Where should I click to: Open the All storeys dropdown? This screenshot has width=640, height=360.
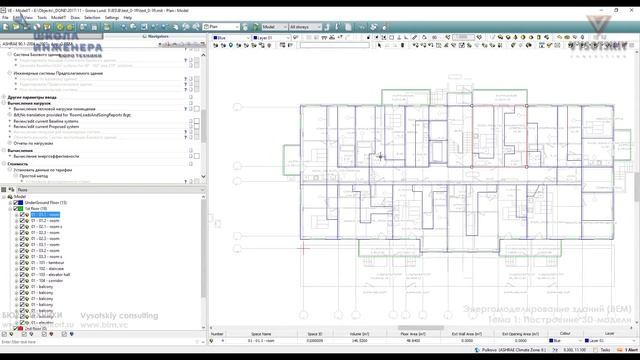305,27
